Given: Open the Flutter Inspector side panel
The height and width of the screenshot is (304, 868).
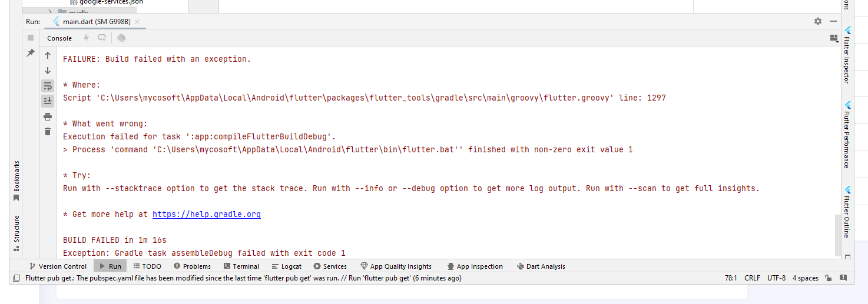Looking at the screenshot, I should pyautogui.click(x=847, y=55).
